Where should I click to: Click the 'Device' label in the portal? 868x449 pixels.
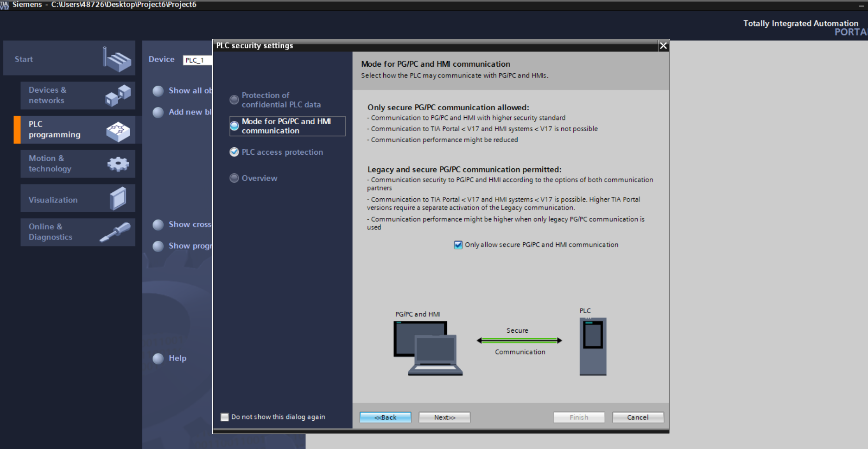[162, 59]
